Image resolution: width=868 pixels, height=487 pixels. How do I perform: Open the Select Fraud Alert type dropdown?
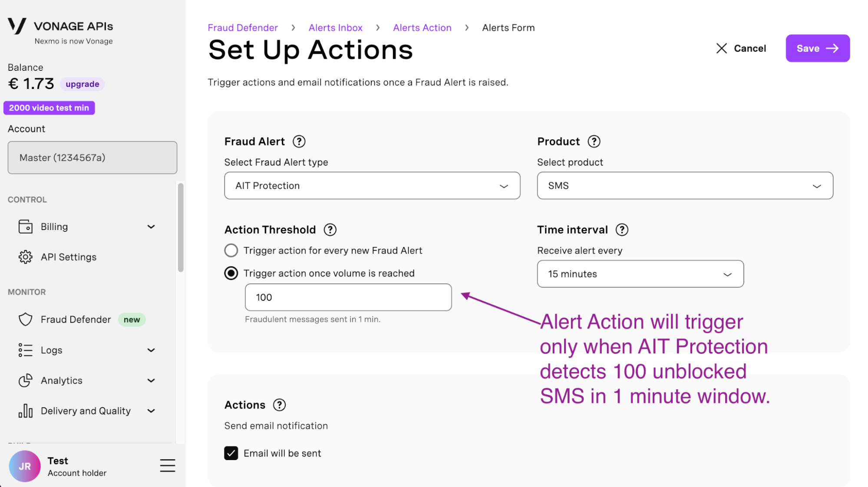click(x=372, y=185)
